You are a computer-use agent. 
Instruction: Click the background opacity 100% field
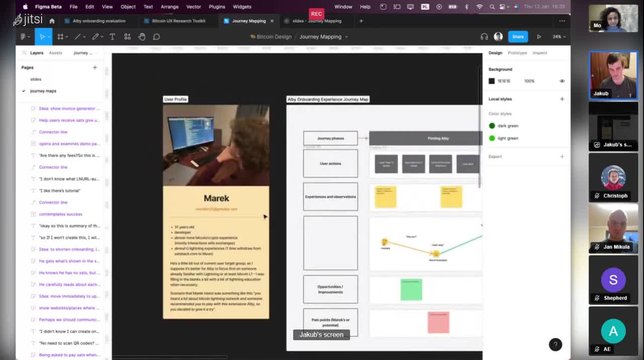pos(529,81)
